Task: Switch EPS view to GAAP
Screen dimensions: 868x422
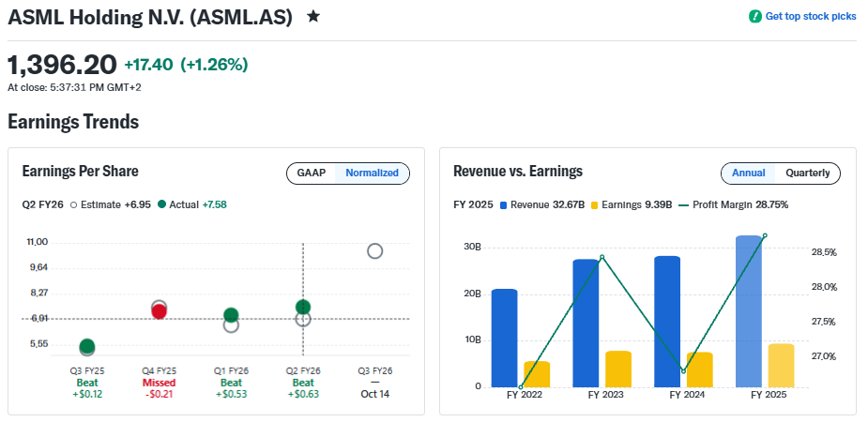Action: click(312, 173)
